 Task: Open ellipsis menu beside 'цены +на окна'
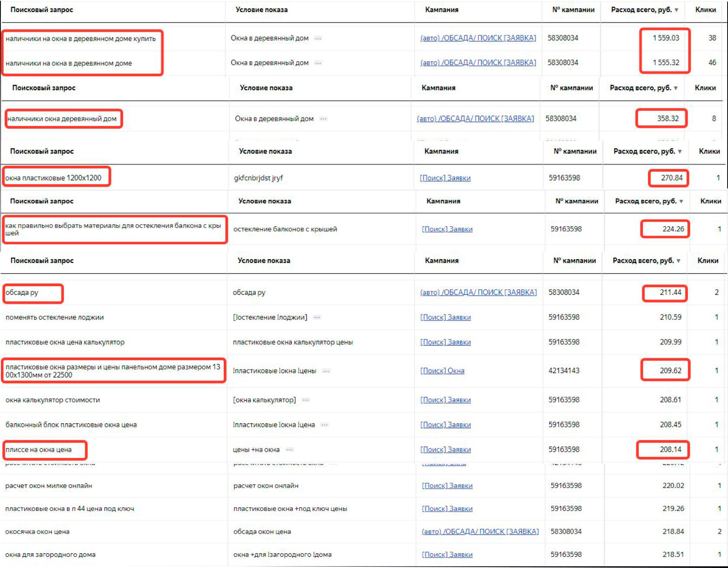289,450
